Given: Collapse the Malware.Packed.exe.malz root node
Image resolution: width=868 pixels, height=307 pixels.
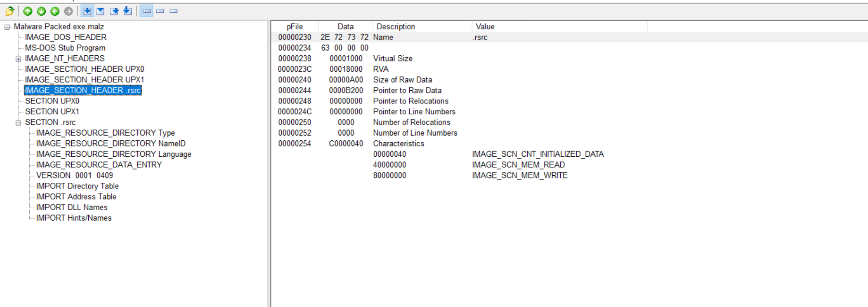Looking at the screenshot, I should pyautogui.click(x=7, y=27).
